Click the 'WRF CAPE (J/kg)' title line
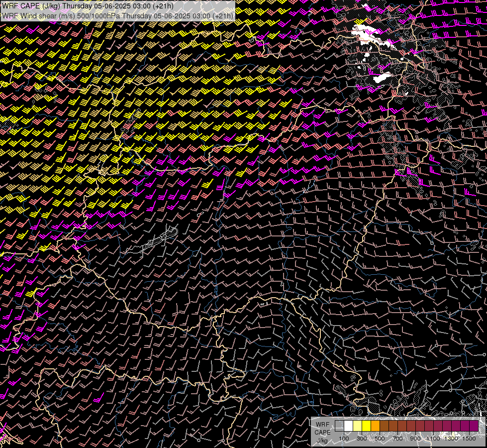Image resolution: width=487 pixels, height=448 pixels. tap(88, 6)
